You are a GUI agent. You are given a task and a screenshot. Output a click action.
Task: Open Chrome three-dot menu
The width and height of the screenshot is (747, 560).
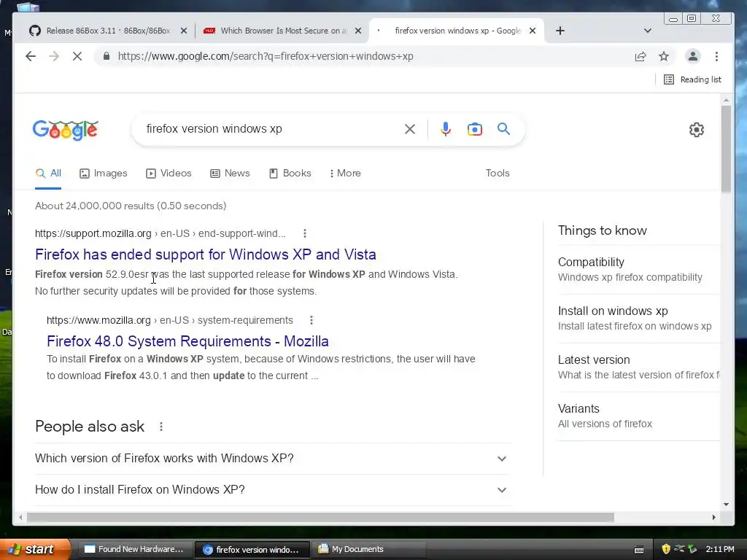pyautogui.click(x=716, y=56)
